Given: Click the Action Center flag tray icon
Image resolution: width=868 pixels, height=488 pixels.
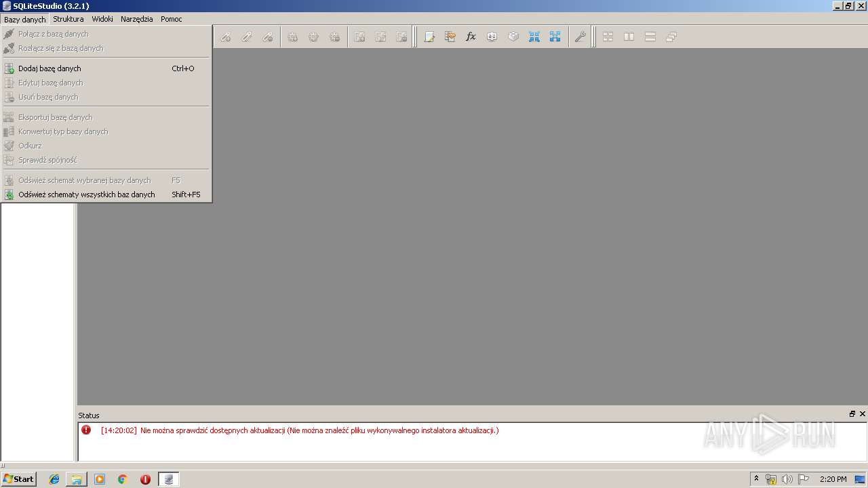Looking at the screenshot, I should coord(804,479).
